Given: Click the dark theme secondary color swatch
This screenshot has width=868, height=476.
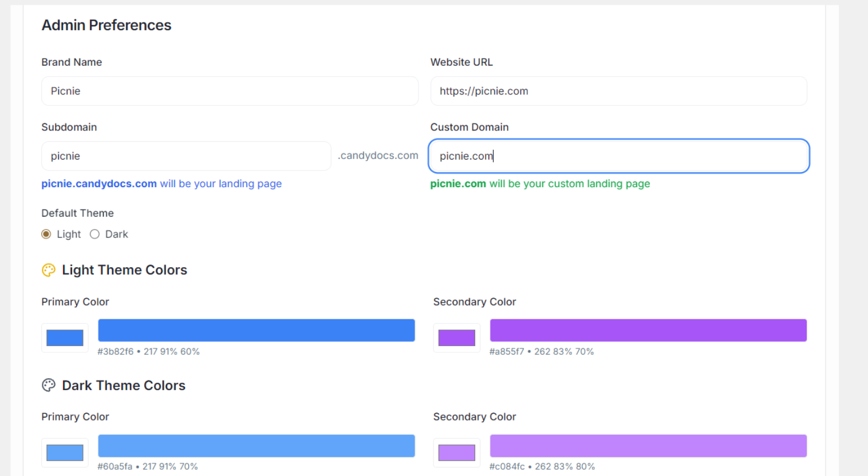Looking at the screenshot, I should point(456,453).
